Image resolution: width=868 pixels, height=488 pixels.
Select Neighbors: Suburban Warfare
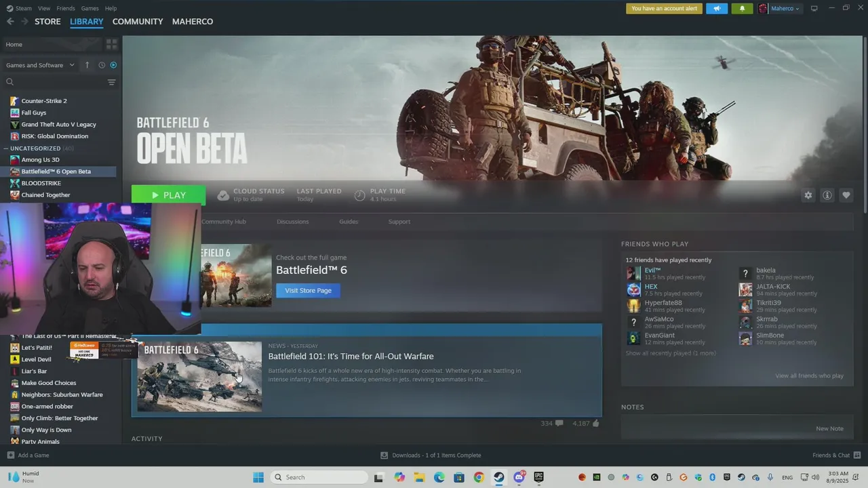[x=62, y=394]
